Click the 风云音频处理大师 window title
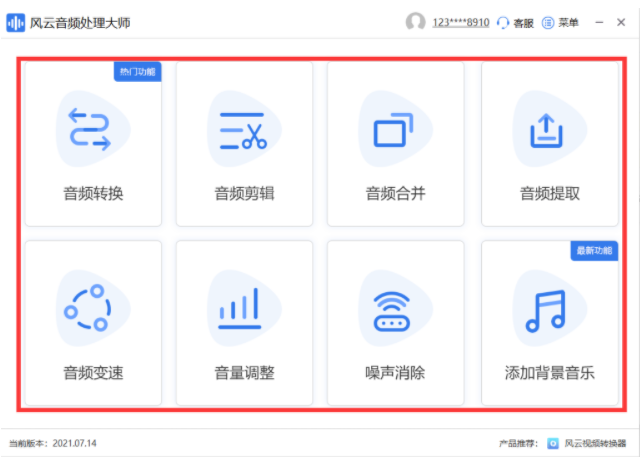Viewport: 640px width, 461px height. click(x=80, y=23)
